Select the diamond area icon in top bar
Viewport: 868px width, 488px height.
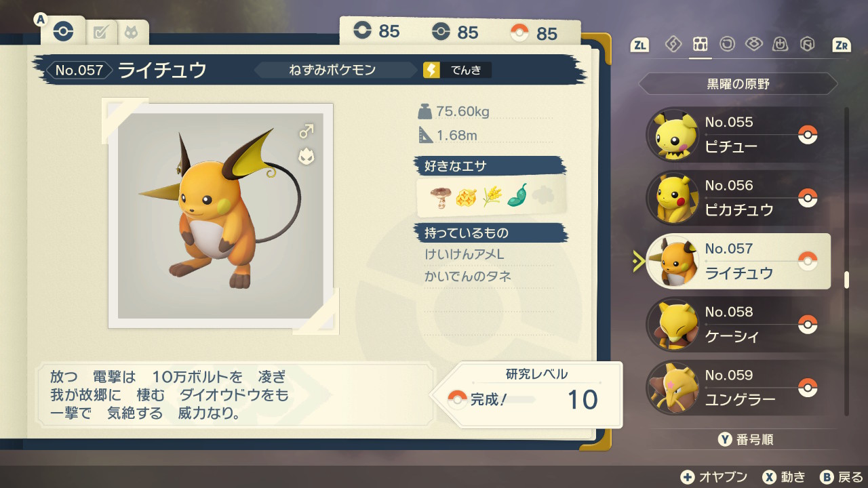[673, 44]
